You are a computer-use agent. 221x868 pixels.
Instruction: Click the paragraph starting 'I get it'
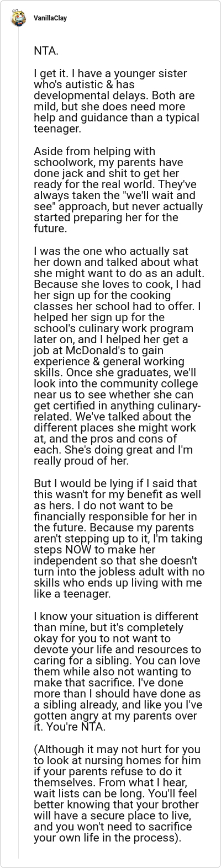click(117, 101)
